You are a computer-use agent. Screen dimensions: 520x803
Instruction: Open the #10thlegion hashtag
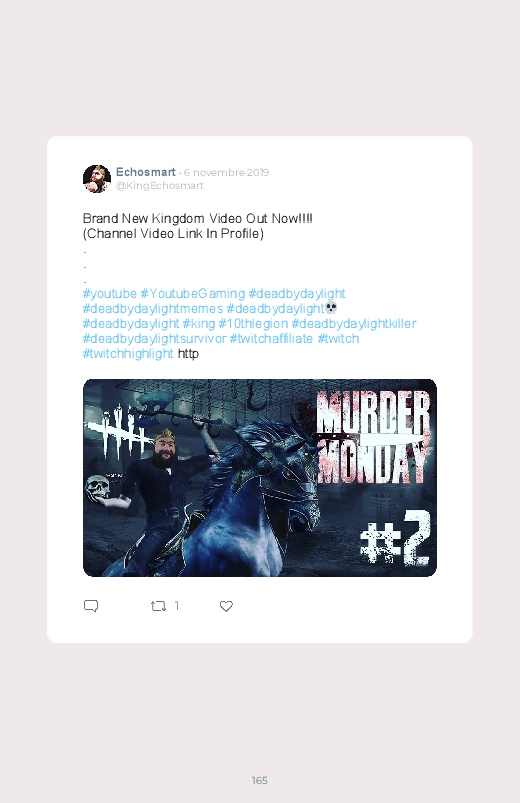point(253,324)
